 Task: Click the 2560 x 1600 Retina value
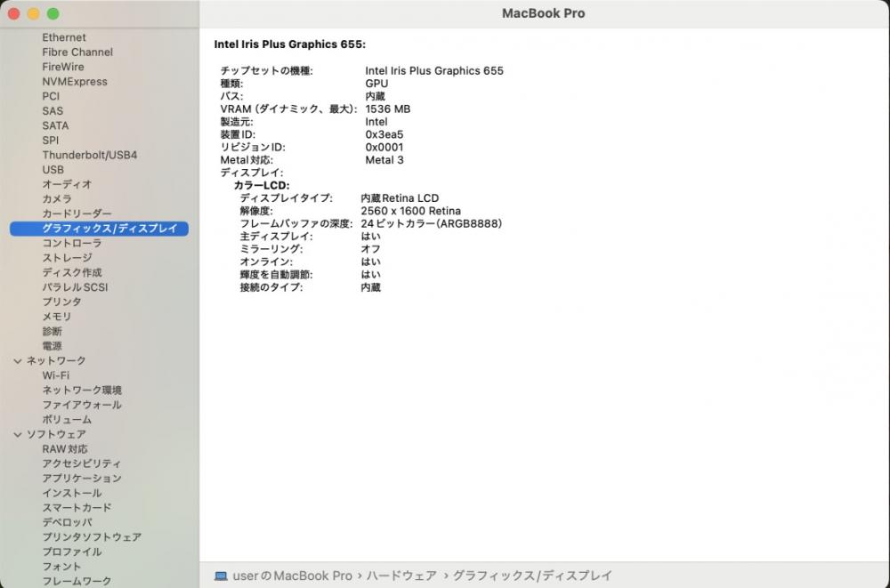click(410, 211)
